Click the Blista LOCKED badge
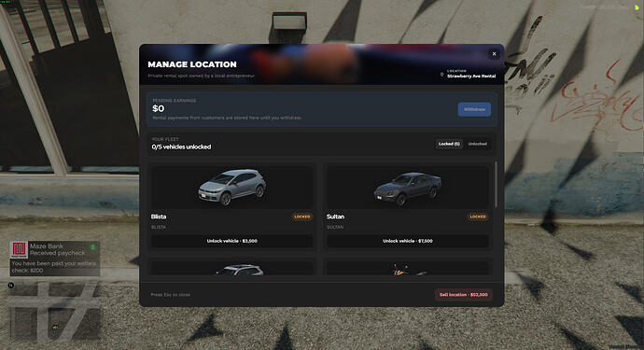This screenshot has width=644, height=350. [x=302, y=217]
